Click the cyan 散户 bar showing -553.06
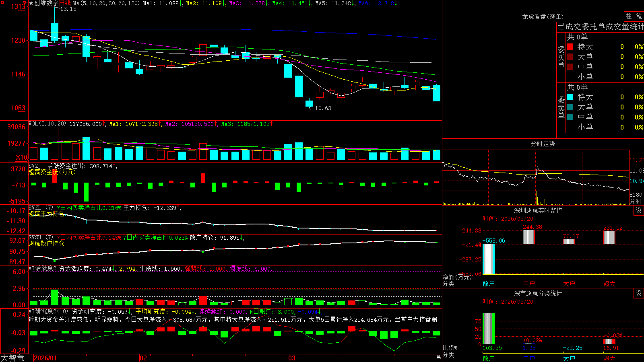Screen dimensions: 644x362 (x=488, y=259)
